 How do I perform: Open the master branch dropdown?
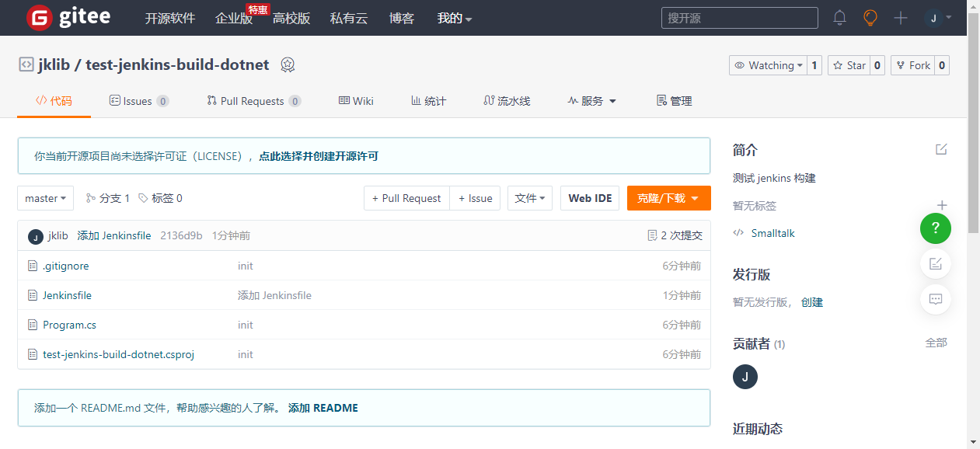point(45,198)
